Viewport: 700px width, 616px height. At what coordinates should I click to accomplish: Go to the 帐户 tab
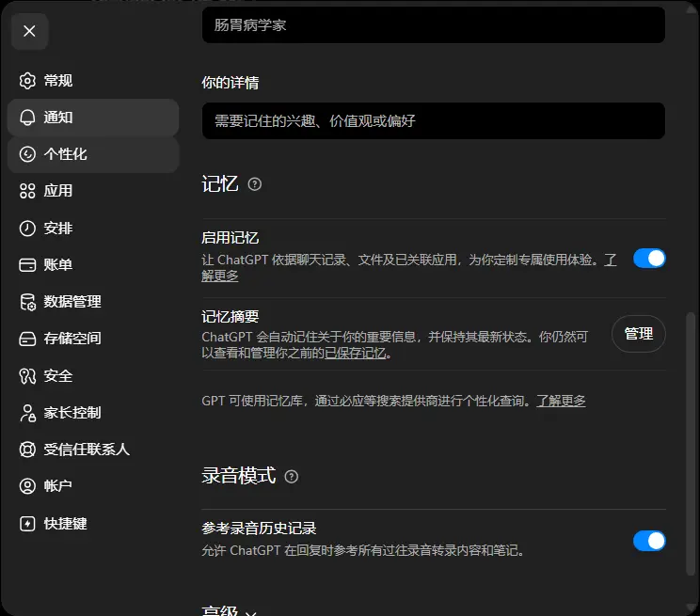[93, 485]
